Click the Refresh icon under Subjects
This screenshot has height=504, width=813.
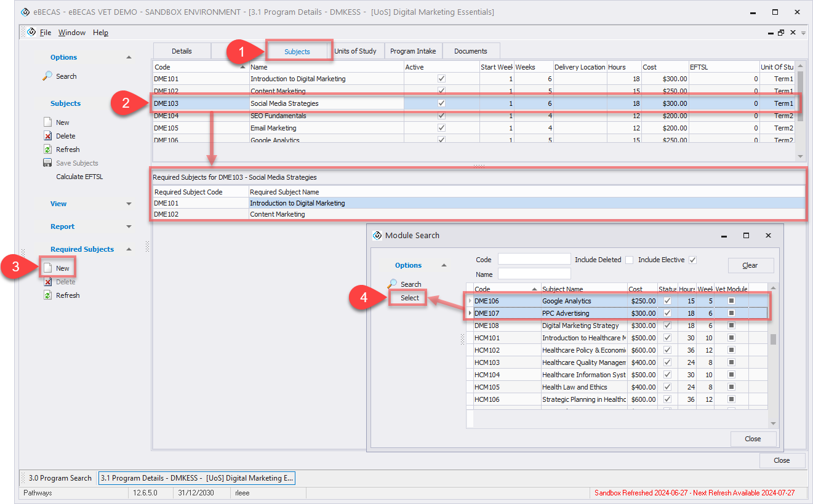click(48, 150)
